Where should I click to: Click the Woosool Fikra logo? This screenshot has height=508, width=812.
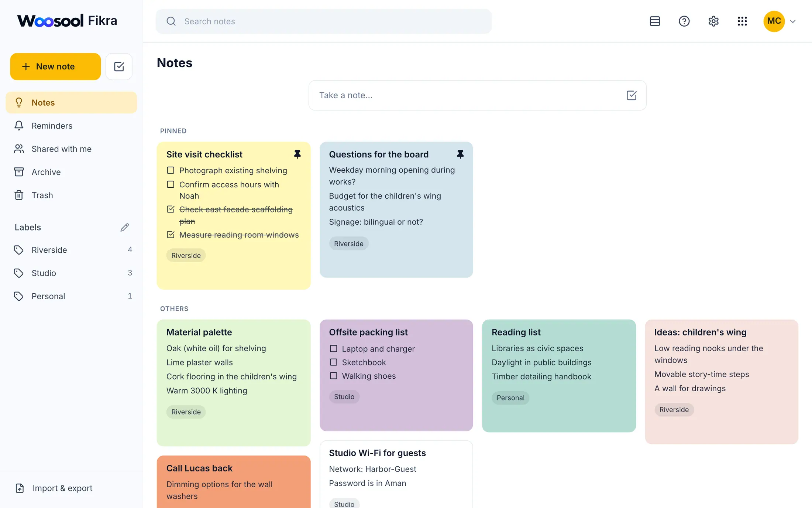click(67, 21)
